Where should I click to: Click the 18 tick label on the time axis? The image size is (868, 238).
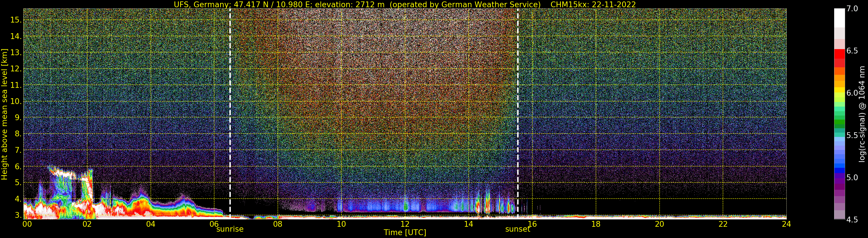(596, 224)
